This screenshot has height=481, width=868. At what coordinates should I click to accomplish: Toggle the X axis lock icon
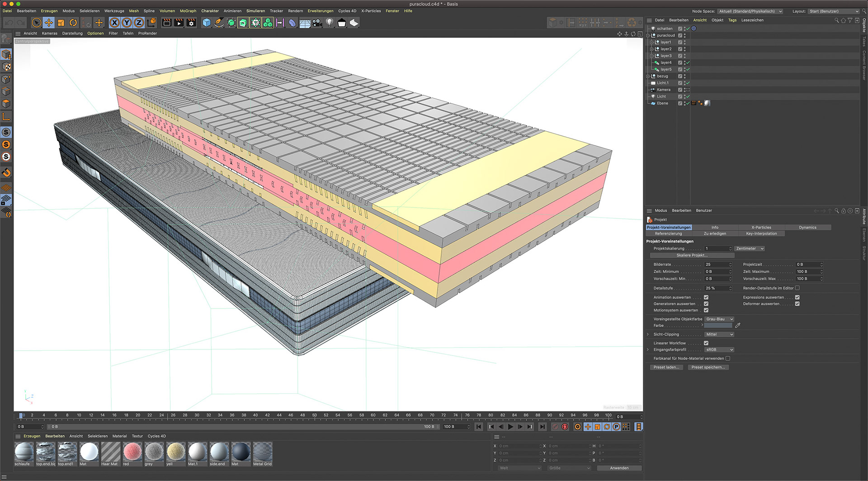(114, 23)
